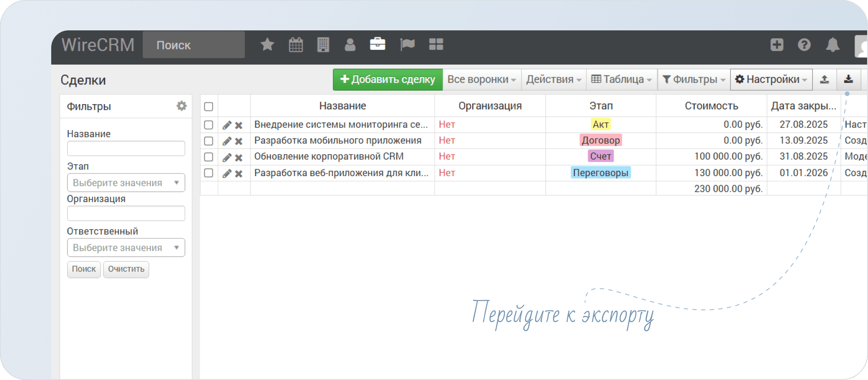Click the export download icon
This screenshot has width=868, height=380.
point(848,79)
